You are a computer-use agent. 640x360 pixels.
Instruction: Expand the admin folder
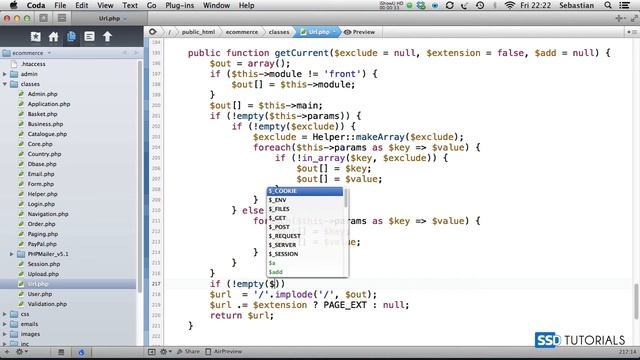coord(5,74)
